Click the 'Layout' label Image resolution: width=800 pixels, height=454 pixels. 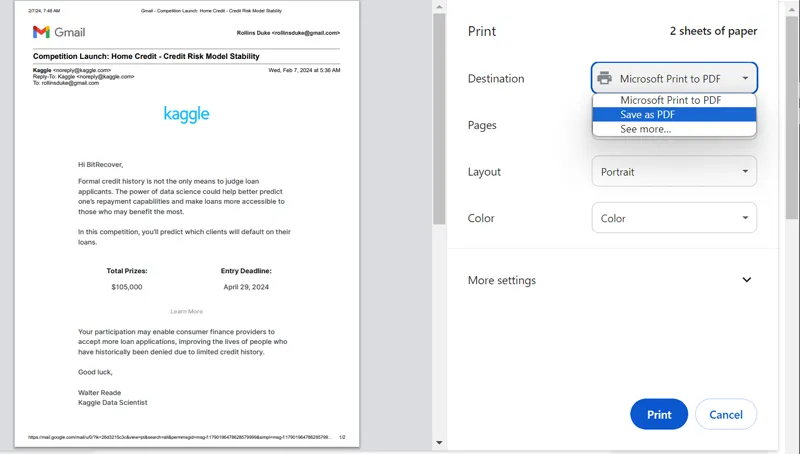[x=484, y=172]
